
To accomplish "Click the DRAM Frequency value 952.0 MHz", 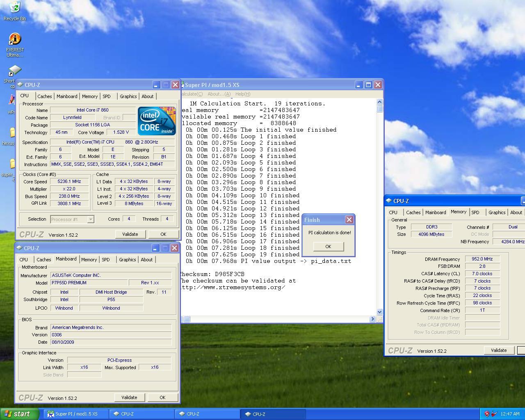I will pos(482,259).
